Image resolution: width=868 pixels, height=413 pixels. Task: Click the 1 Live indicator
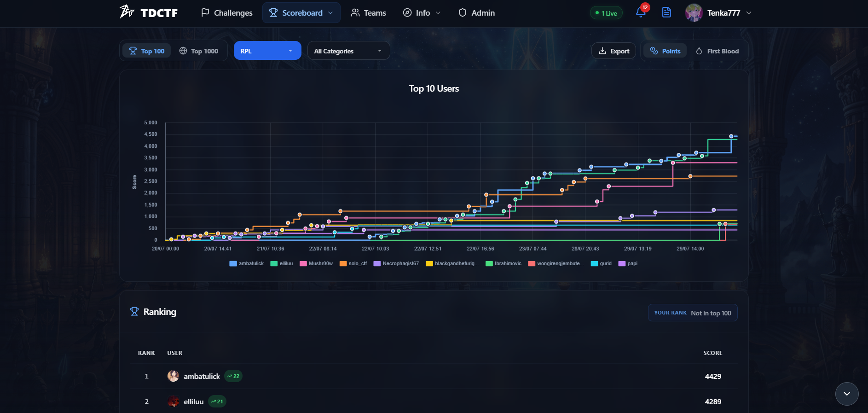[606, 13]
